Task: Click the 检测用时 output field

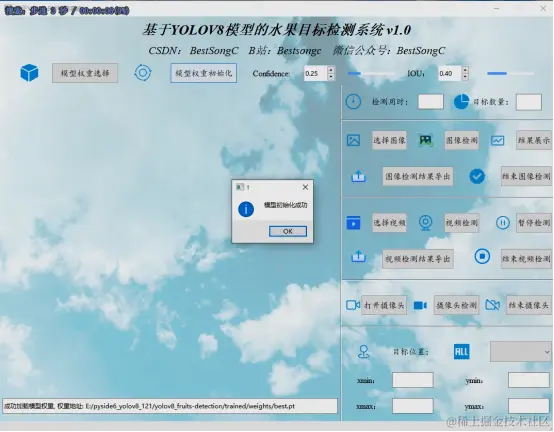Action: (431, 102)
